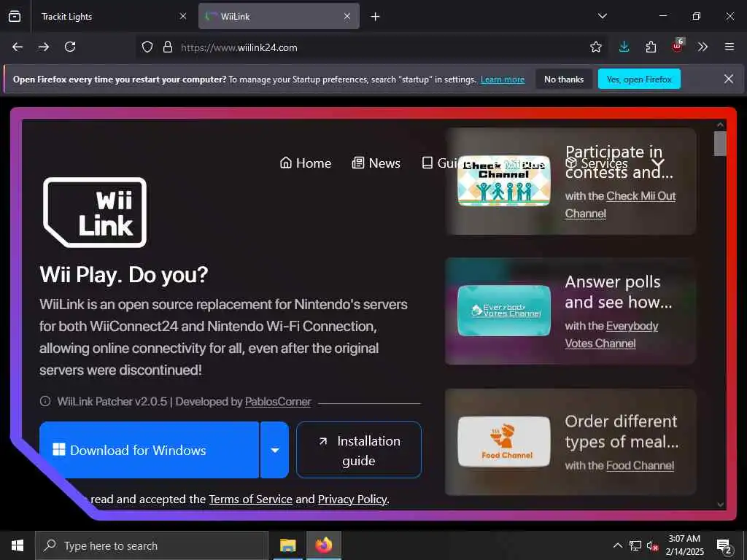Image resolution: width=747 pixels, height=560 pixels.
Task: Open the taskbar clock and date
Action: coord(684,545)
